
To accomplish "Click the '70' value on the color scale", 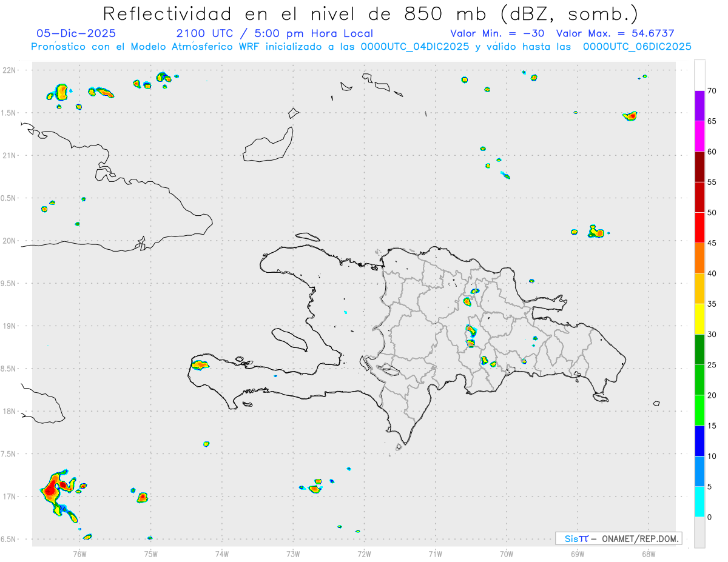I will (x=712, y=91).
